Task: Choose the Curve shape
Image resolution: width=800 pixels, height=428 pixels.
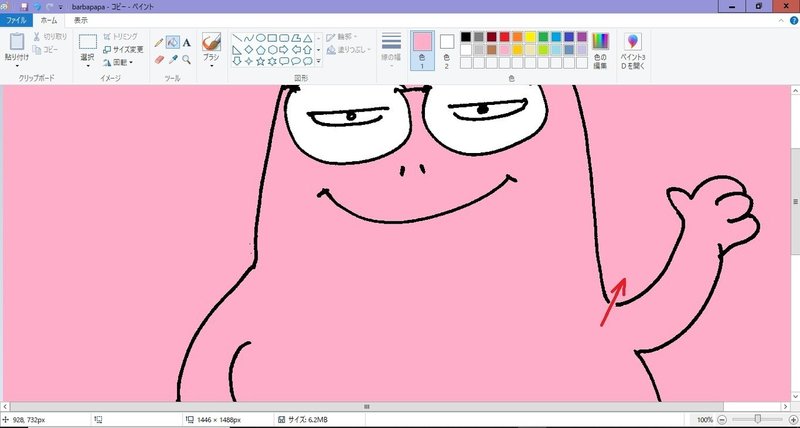Action: (x=248, y=38)
